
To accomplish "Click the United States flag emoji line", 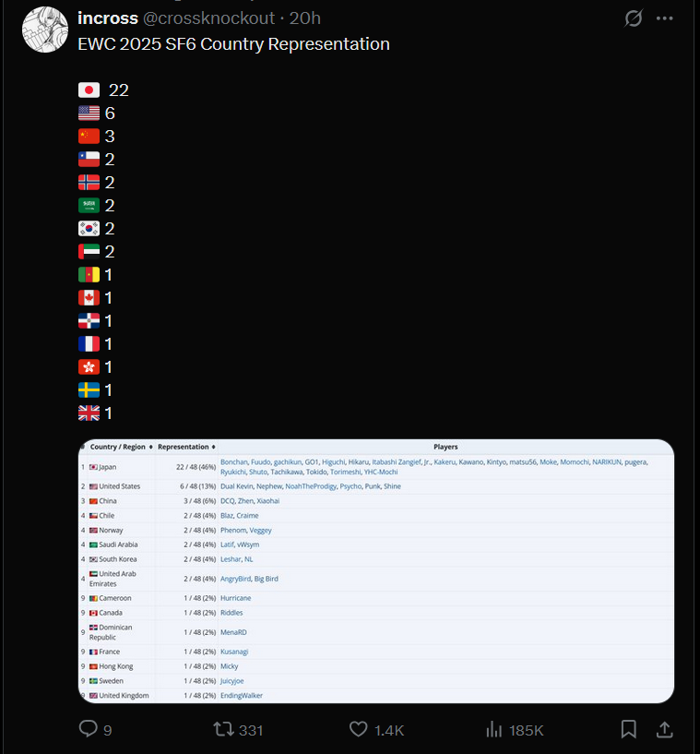I will tap(89, 114).
